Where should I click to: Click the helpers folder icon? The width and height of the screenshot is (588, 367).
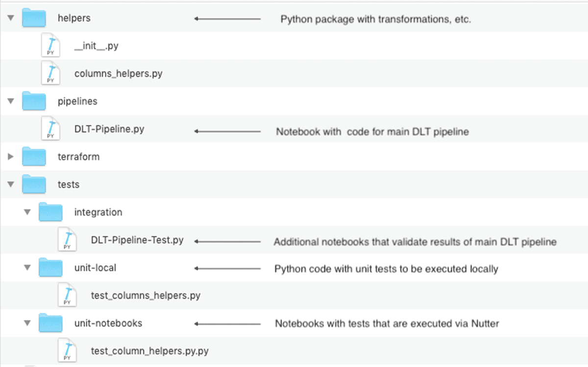click(x=34, y=18)
